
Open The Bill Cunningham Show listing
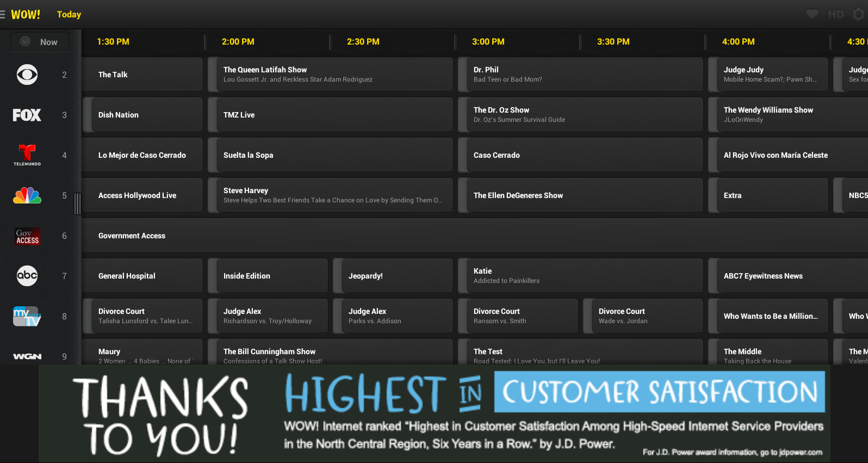click(331, 352)
